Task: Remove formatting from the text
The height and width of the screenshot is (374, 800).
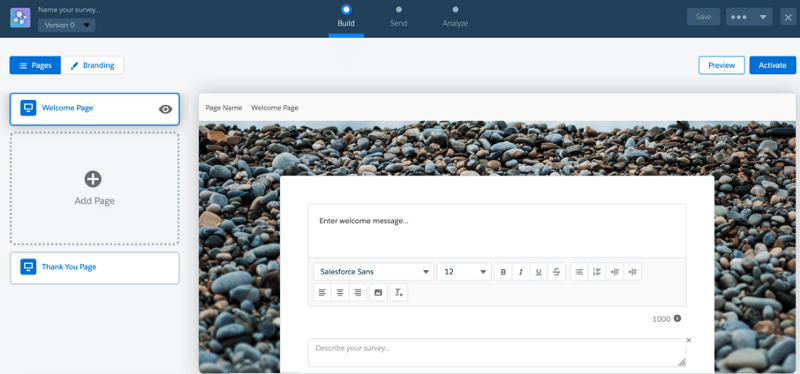Action: (399, 292)
